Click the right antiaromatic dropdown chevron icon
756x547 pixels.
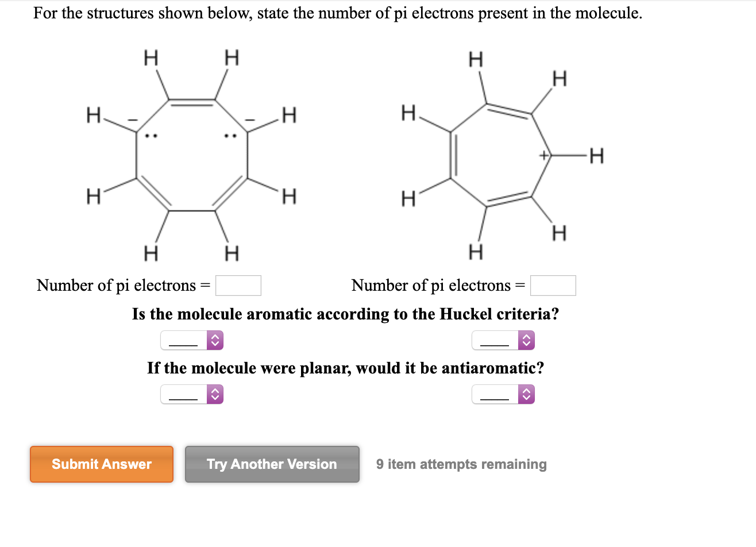coord(527,394)
